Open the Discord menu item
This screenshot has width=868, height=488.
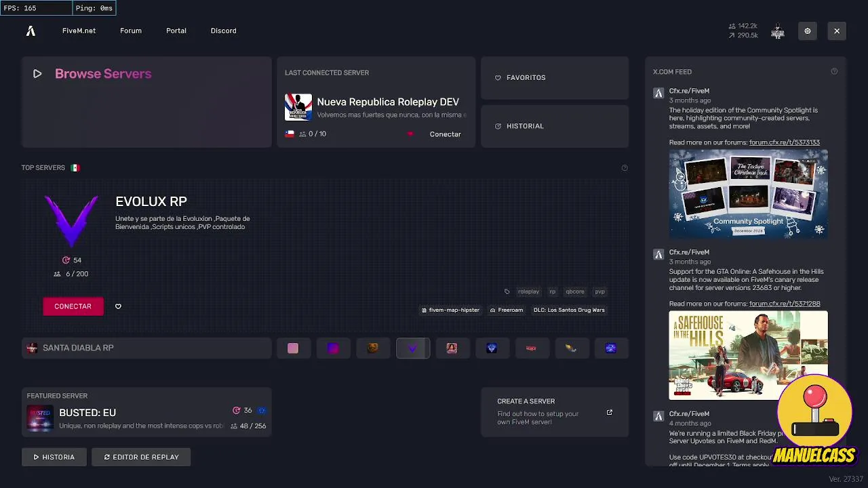click(223, 31)
